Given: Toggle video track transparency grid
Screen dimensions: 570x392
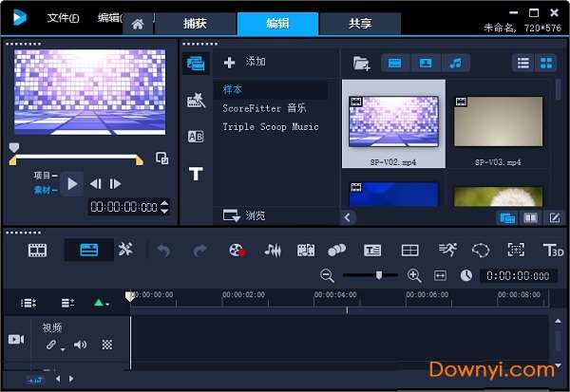Looking at the screenshot, I should (x=106, y=345).
